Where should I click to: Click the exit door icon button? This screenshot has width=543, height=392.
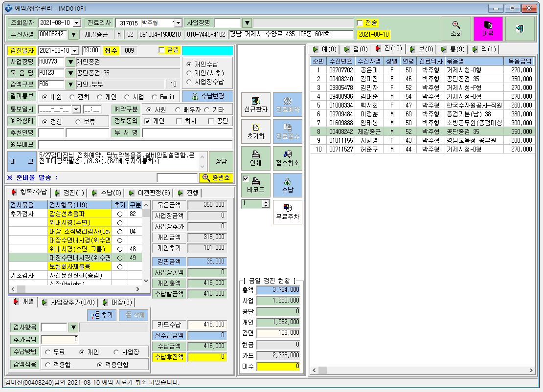click(x=520, y=29)
